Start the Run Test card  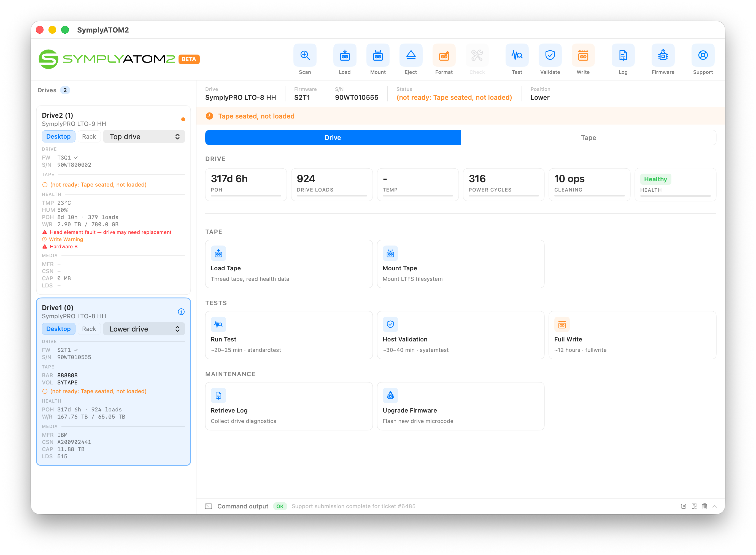289,335
